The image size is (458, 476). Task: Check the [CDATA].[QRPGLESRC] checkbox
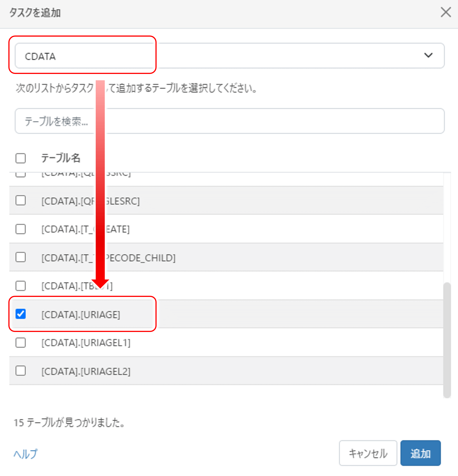coord(21,201)
